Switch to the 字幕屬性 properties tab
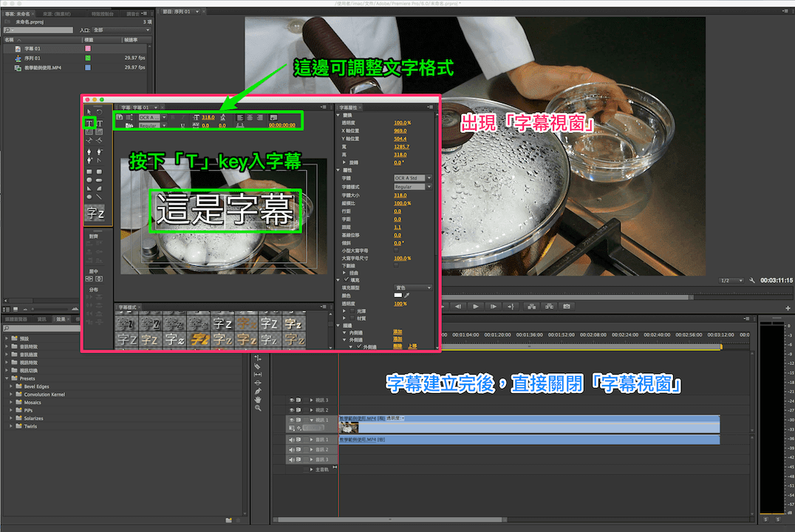Viewport: 795px width, 532px height. (x=348, y=108)
